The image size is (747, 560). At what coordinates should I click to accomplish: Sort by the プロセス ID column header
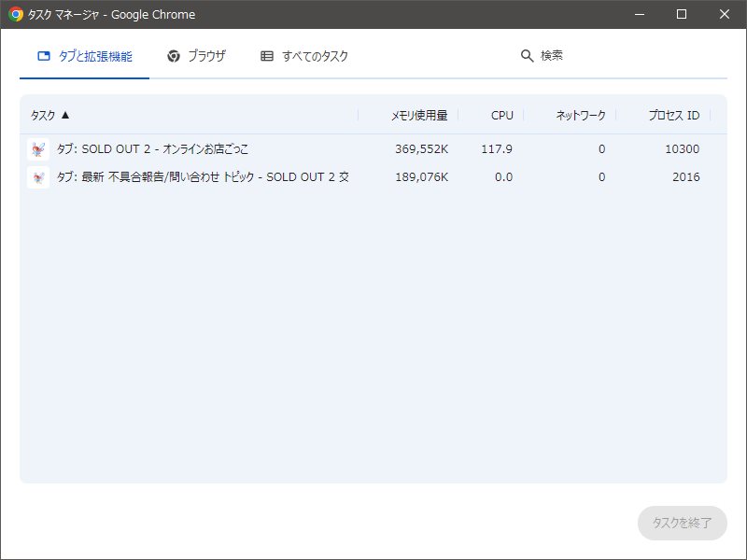pyautogui.click(x=673, y=116)
